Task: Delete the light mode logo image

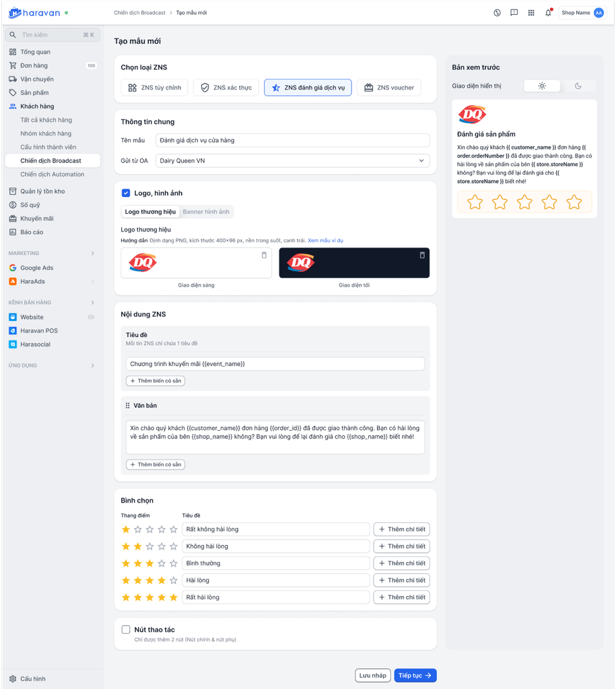Action: (264, 255)
